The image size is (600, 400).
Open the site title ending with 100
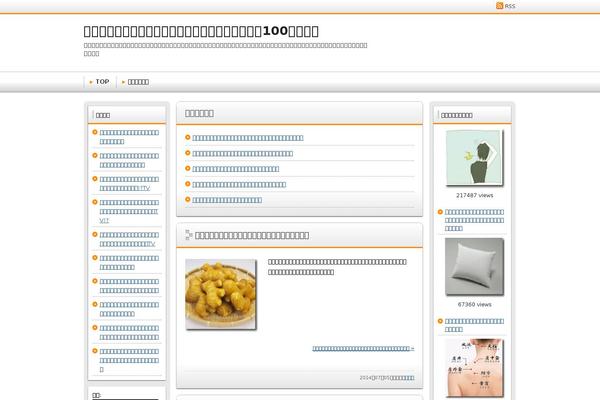201,31
